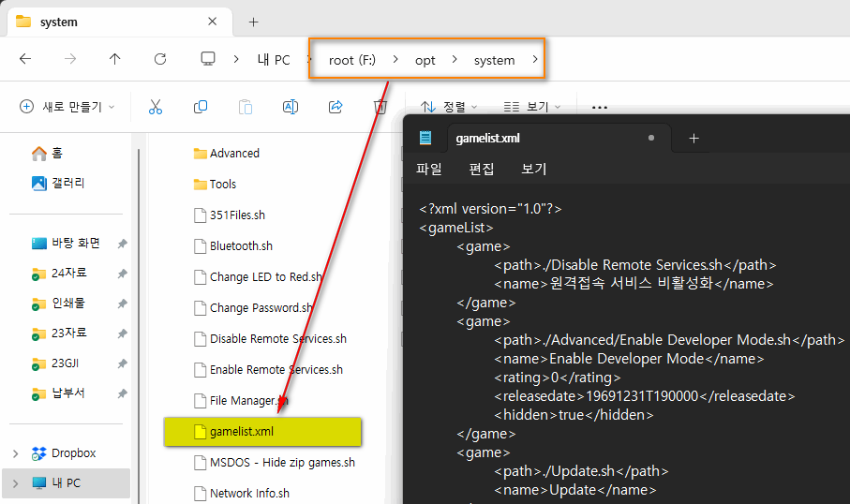The image size is (850, 504).
Task: Click the Cut scissors icon
Action: pyautogui.click(x=156, y=107)
